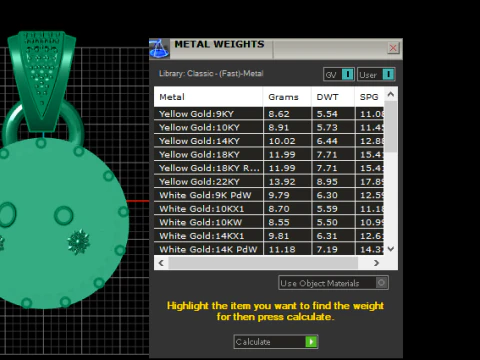This screenshot has width=480, height=360.
Task: Click the horizontal scroll left arrow
Action: coord(161,263)
